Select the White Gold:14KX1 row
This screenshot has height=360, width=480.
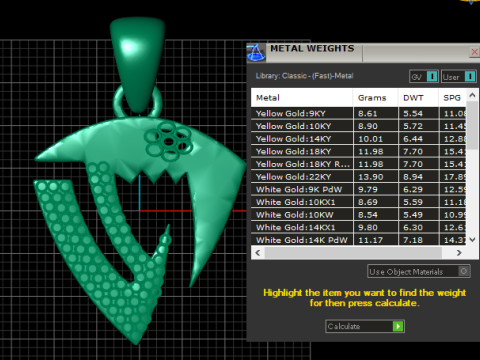[359, 227]
